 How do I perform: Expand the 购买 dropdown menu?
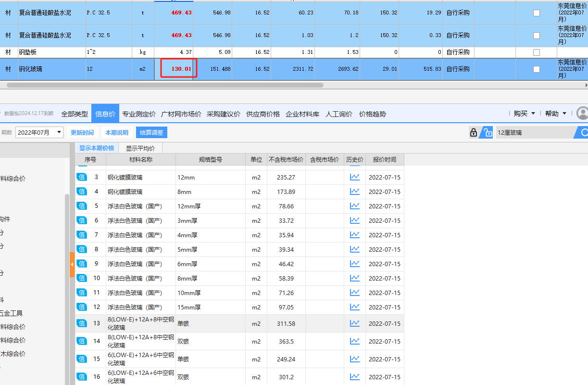(x=524, y=114)
